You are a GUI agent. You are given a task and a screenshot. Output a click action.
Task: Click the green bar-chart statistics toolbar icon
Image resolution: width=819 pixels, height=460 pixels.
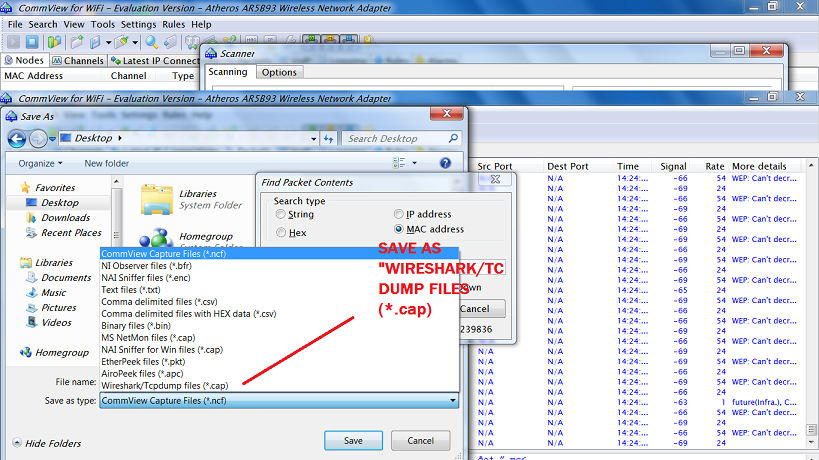click(x=54, y=42)
